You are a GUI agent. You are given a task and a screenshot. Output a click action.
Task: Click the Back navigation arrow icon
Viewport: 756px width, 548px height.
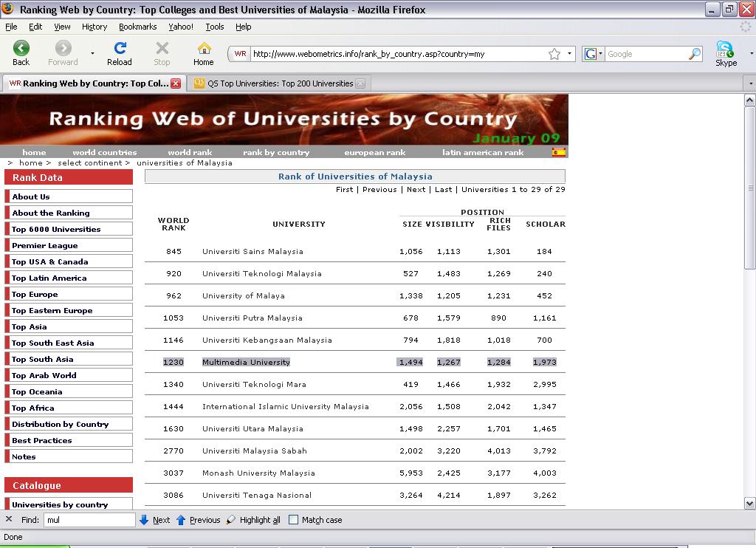point(21,48)
